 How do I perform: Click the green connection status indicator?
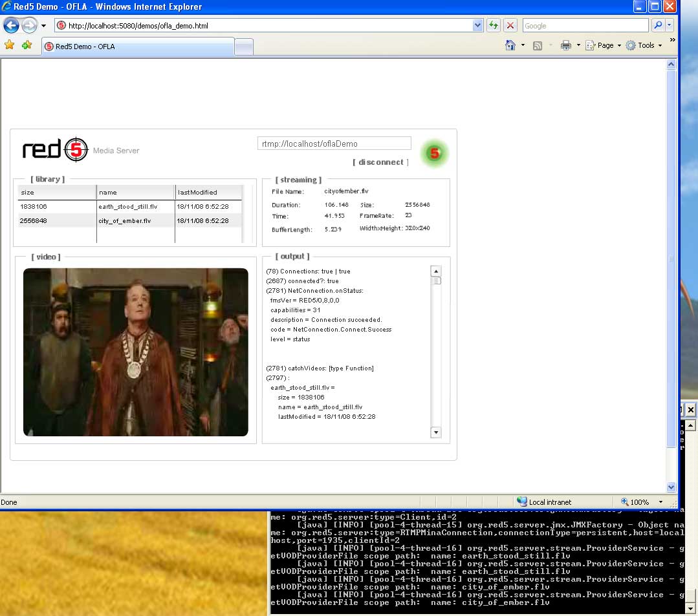tap(434, 153)
